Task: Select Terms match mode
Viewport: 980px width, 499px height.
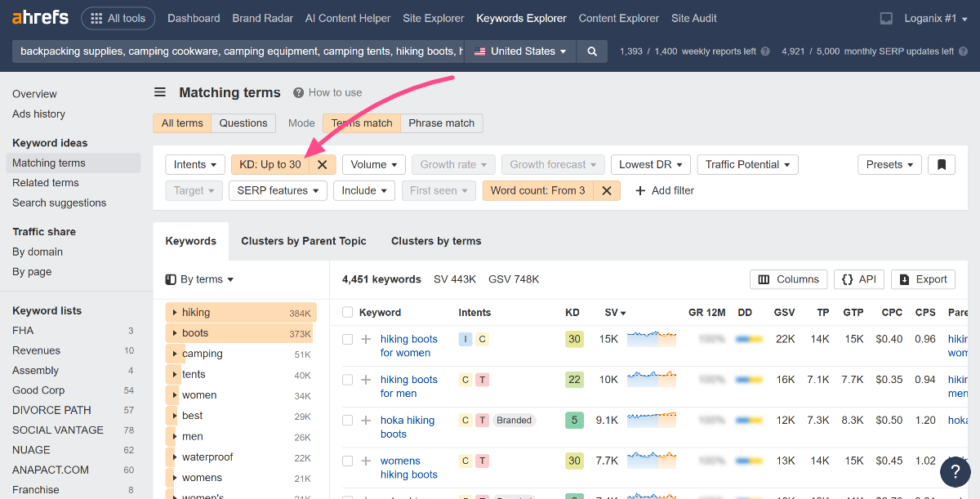Action: (362, 123)
